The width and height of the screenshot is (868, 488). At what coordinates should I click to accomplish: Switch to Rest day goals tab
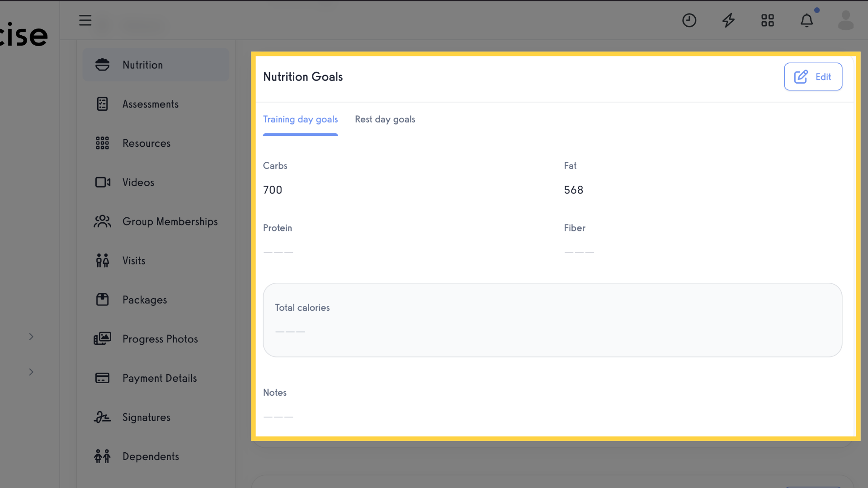pos(385,120)
